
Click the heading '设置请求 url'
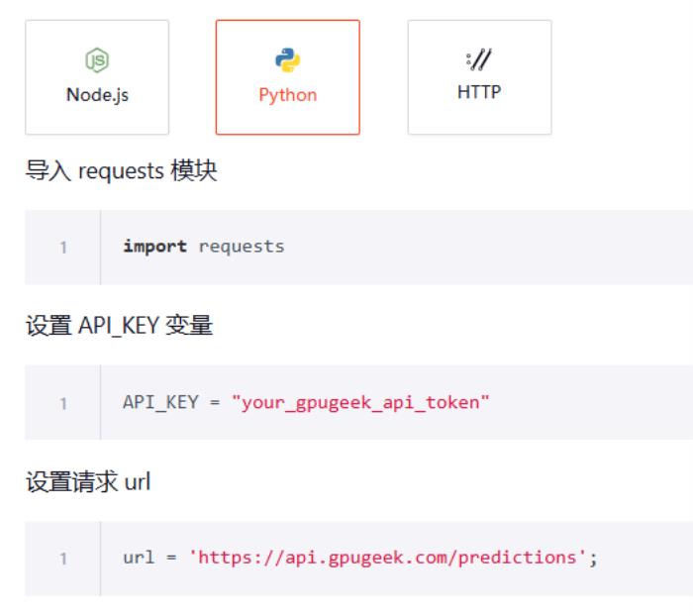click(88, 481)
